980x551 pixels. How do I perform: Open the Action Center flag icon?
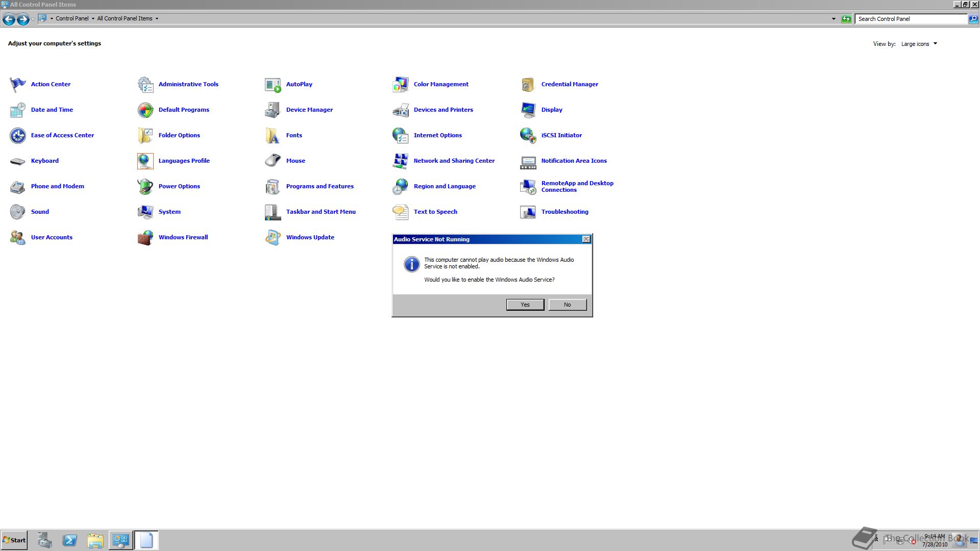(x=18, y=84)
